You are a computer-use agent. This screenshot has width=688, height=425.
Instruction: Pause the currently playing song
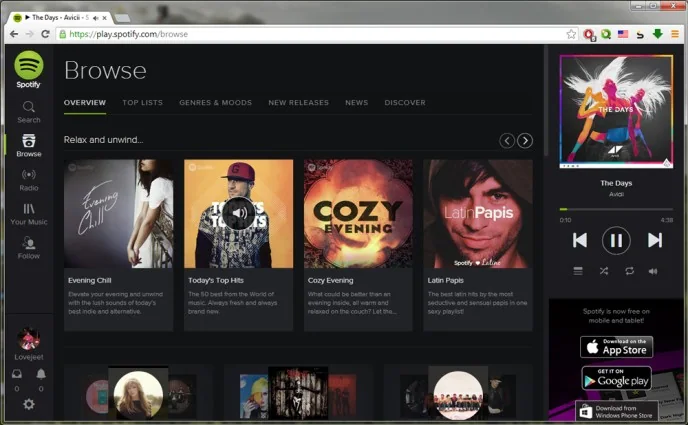coord(616,240)
